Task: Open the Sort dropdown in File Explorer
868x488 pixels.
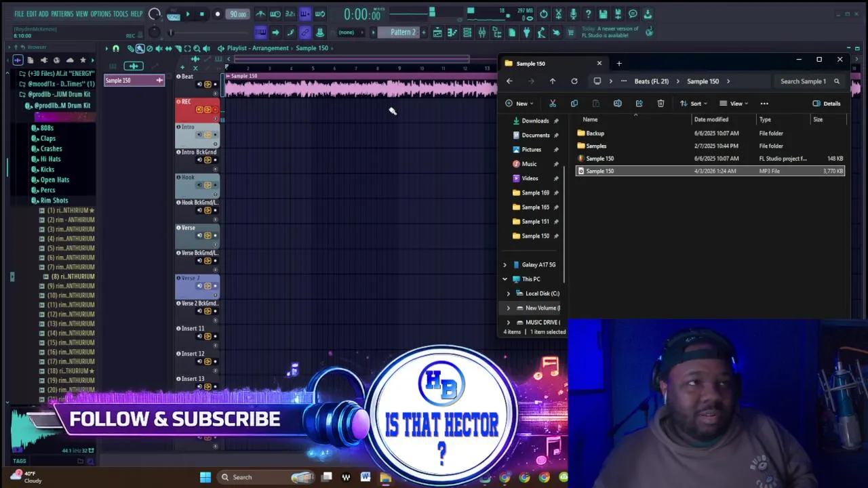Action: pos(694,104)
